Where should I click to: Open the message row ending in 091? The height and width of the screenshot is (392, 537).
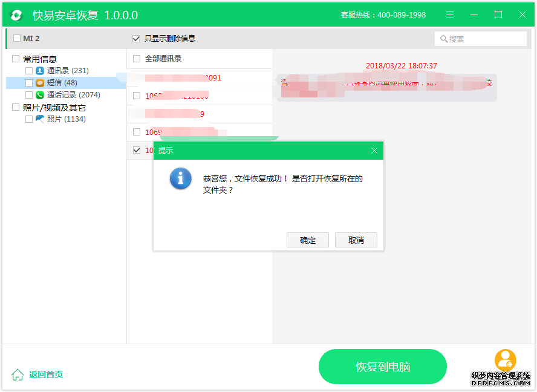click(200, 78)
